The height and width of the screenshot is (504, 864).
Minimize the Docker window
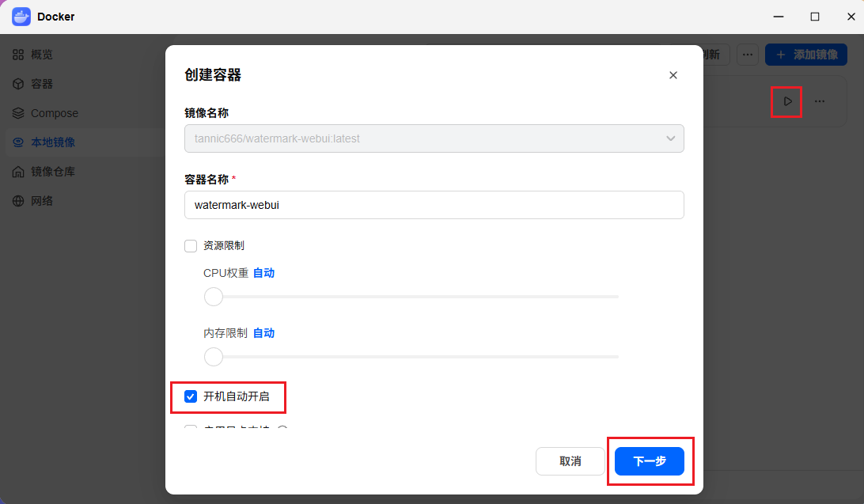pyautogui.click(x=778, y=17)
